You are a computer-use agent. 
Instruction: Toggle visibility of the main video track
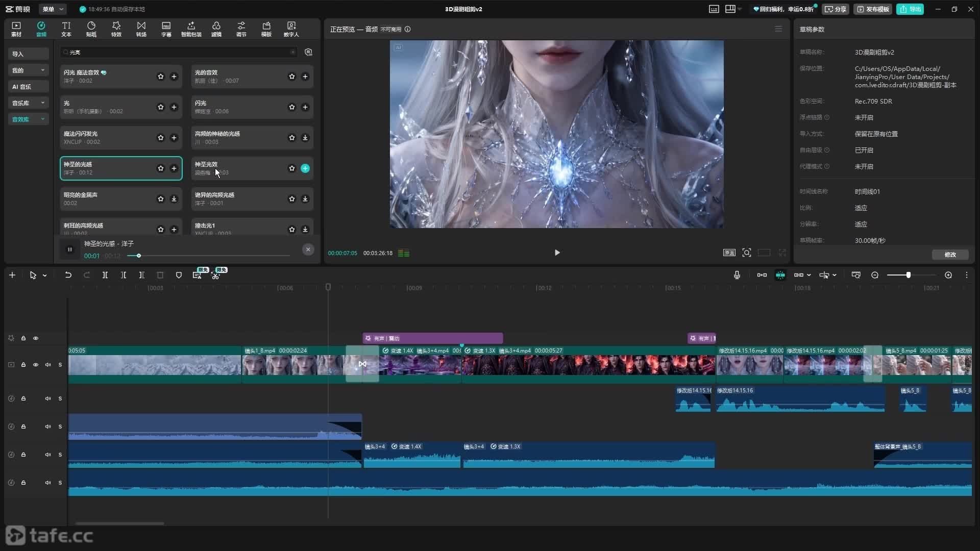coord(36,365)
